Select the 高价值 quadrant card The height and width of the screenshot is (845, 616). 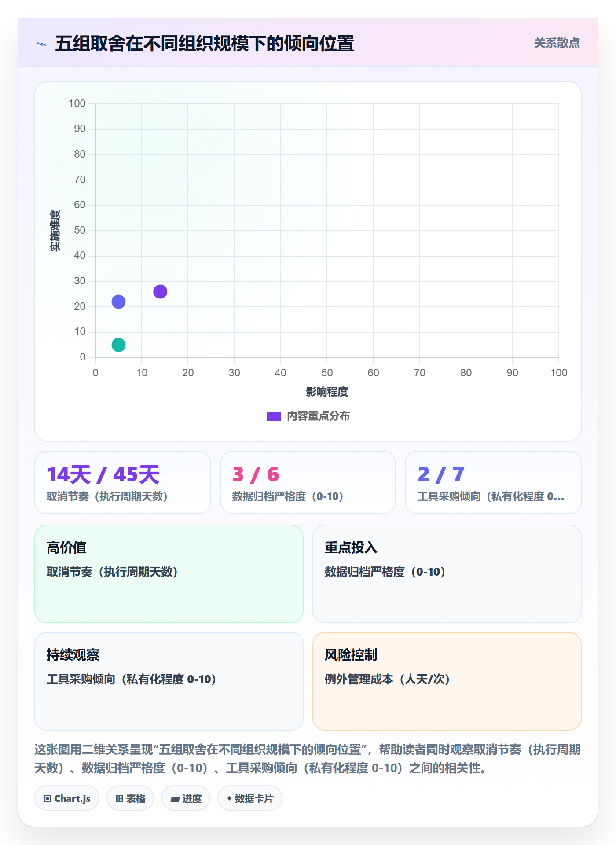[169, 574]
